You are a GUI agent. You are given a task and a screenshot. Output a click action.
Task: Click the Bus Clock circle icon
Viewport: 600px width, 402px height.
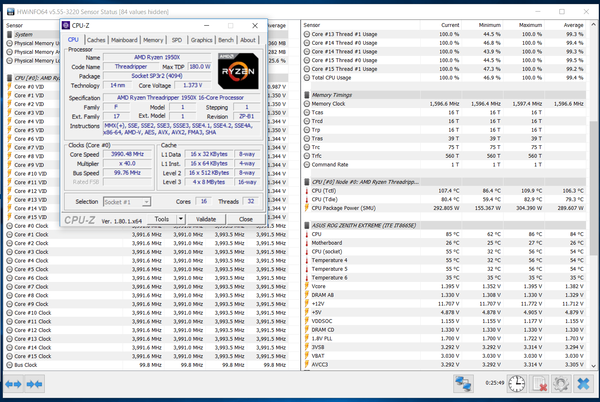point(10,365)
